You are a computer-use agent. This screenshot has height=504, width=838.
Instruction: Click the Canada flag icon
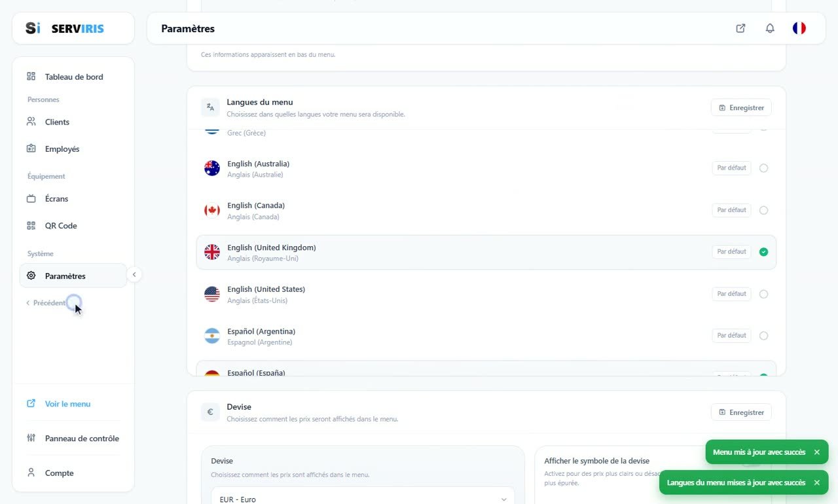(x=212, y=210)
